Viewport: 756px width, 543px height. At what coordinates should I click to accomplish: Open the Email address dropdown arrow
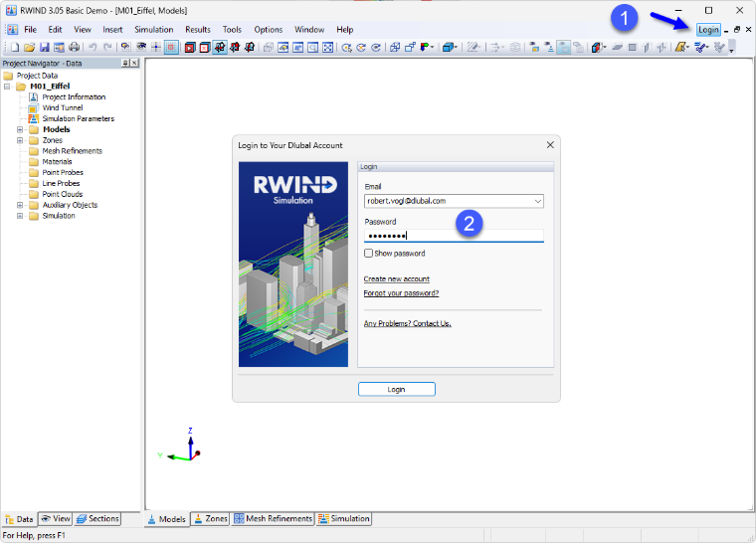click(x=537, y=201)
